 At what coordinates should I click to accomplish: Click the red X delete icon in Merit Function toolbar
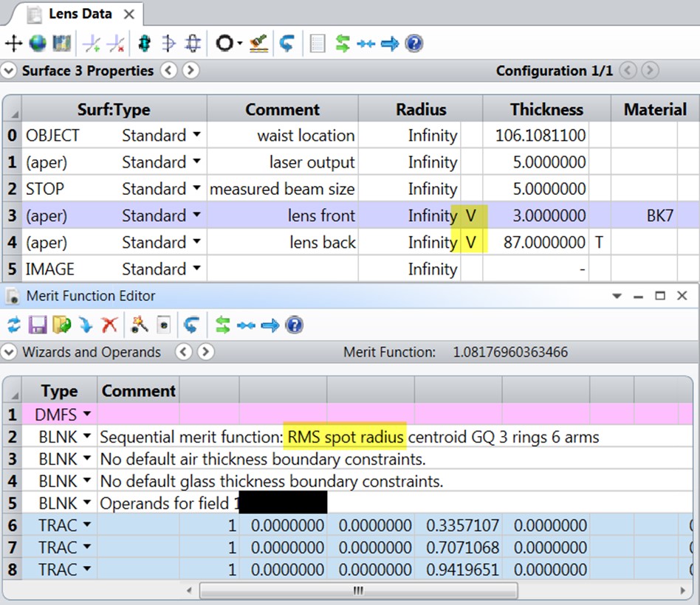coord(109,325)
